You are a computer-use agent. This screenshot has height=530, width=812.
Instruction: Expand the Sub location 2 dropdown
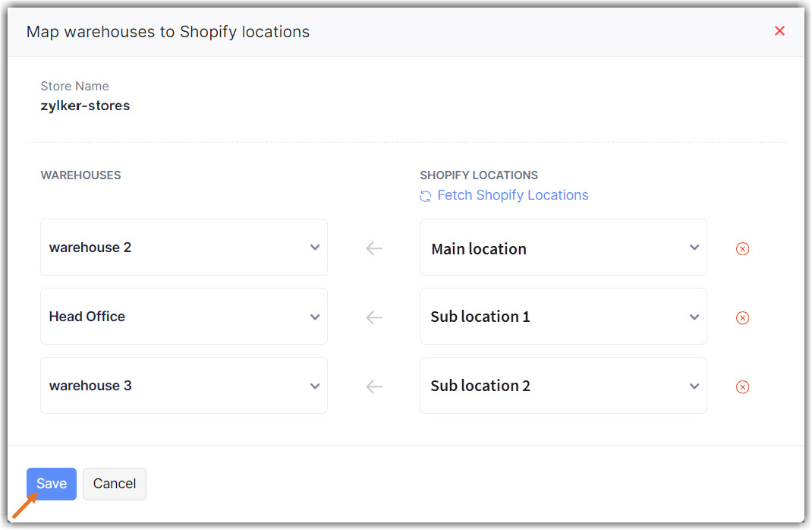pyautogui.click(x=562, y=386)
